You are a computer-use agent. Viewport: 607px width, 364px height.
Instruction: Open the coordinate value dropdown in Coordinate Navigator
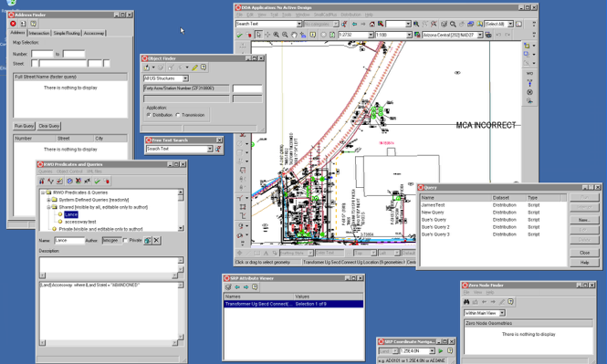(432, 351)
